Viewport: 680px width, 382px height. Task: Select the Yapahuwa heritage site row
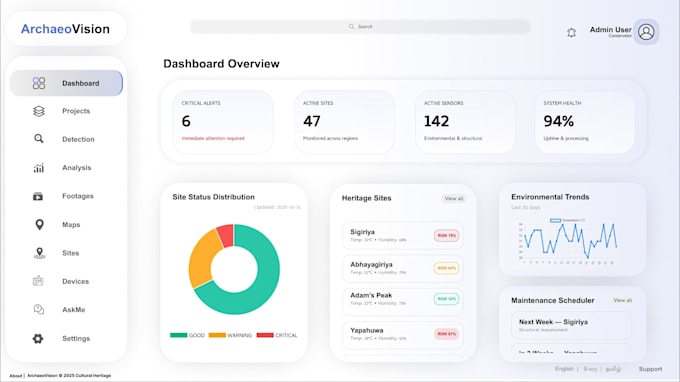tap(403, 334)
